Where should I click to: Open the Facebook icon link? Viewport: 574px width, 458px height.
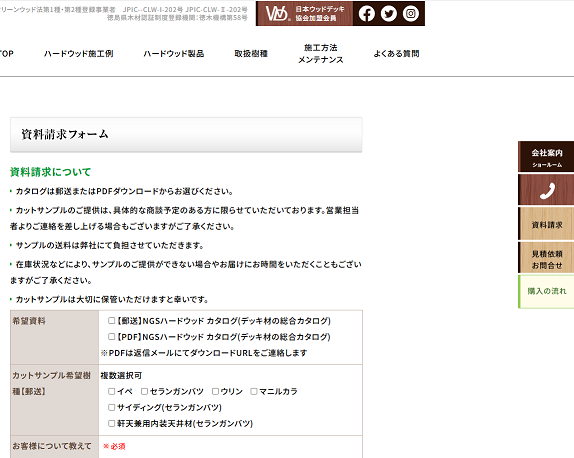(366, 14)
